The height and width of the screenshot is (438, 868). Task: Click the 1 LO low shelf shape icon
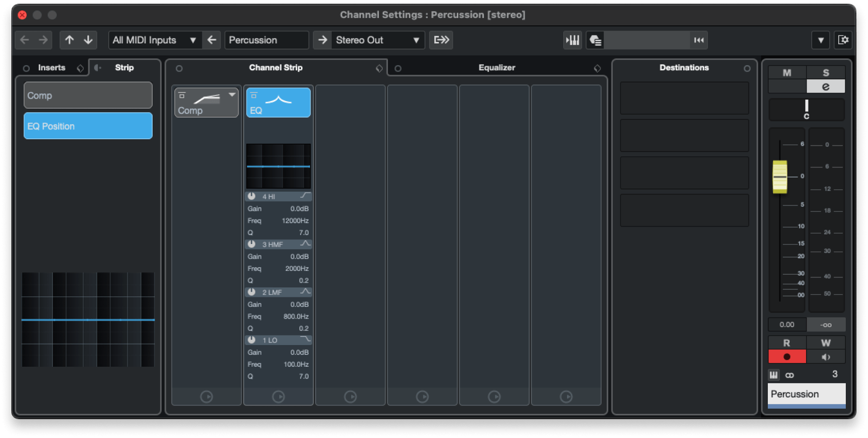[x=305, y=340]
